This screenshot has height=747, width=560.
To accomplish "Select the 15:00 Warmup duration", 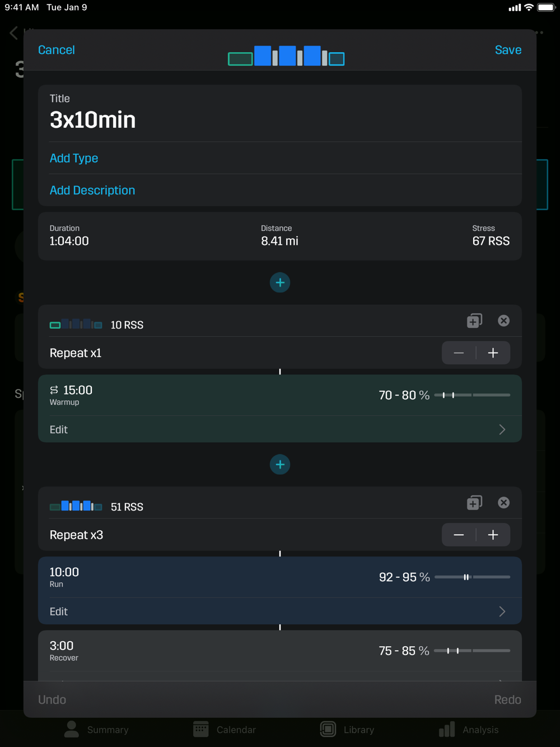I will point(78,390).
